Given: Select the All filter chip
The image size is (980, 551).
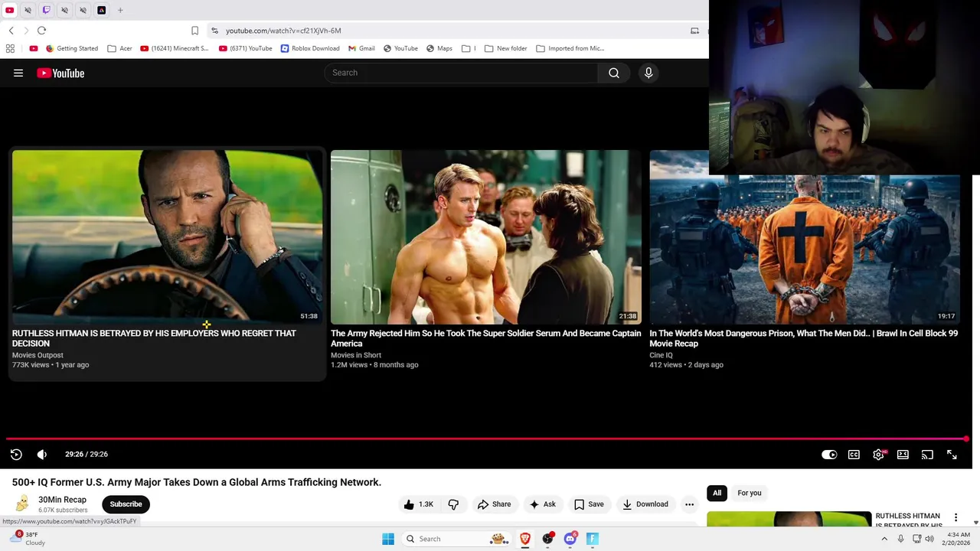Looking at the screenshot, I should pos(717,493).
